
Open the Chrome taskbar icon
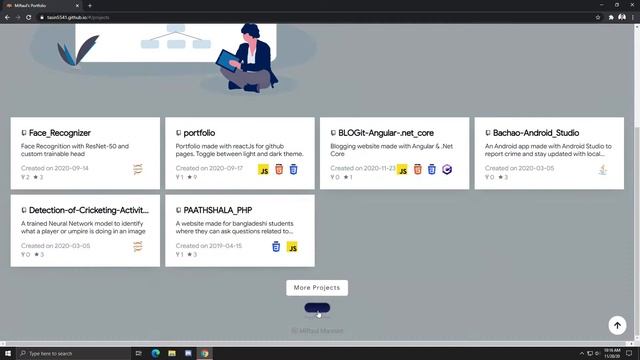(x=204, y=353)
